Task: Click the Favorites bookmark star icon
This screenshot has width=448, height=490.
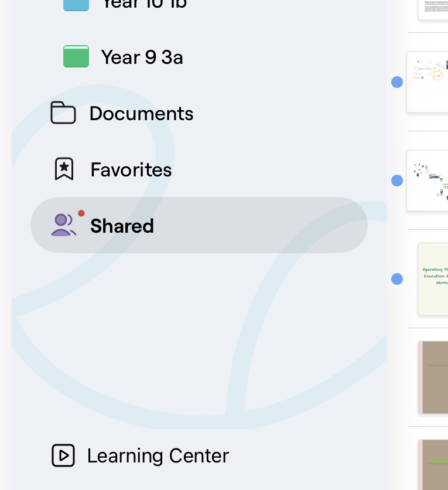Action: point(64,169)
